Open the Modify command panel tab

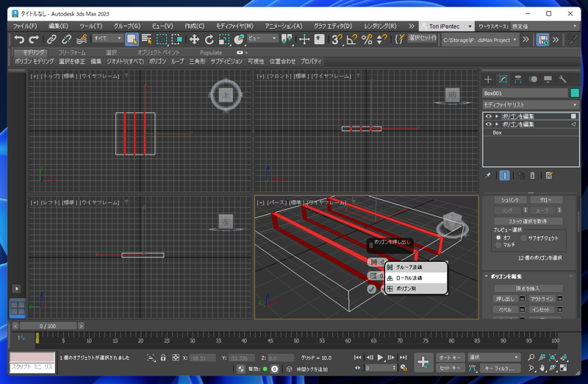point(503,79)
